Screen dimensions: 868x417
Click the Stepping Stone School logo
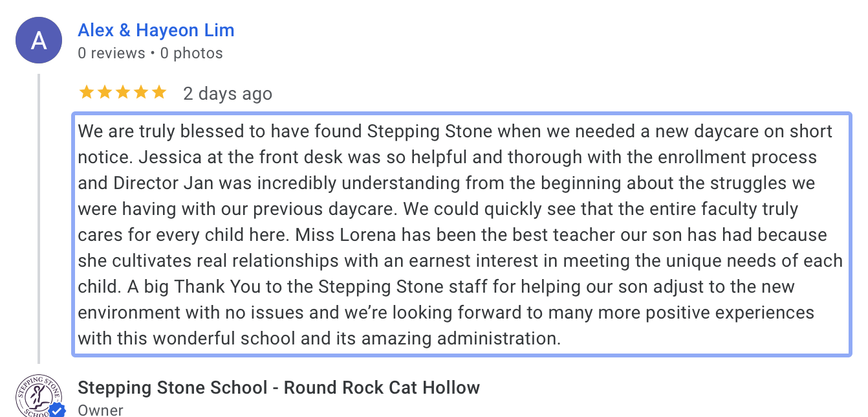39,395
